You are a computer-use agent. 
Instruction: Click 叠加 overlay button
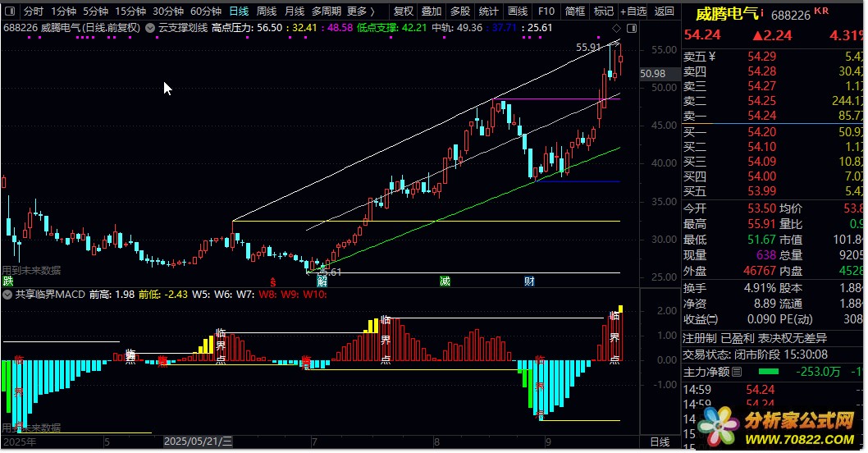(x=432, y=11)
